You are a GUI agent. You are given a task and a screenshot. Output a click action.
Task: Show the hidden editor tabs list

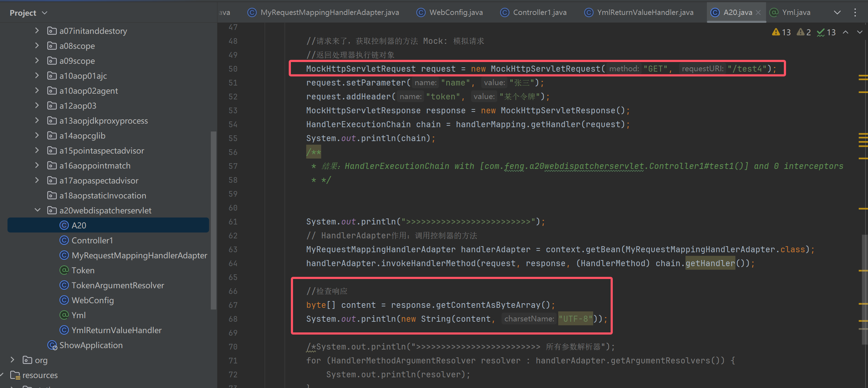(x=837, y=12)
